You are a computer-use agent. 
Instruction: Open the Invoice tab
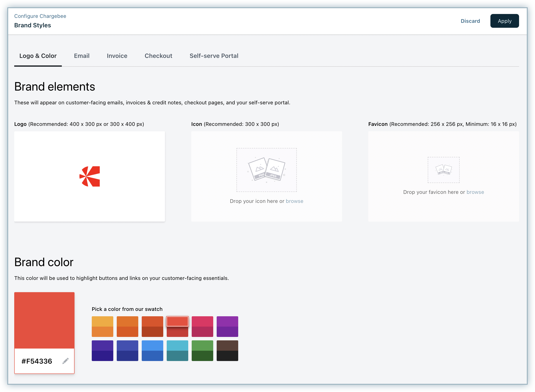117,56
